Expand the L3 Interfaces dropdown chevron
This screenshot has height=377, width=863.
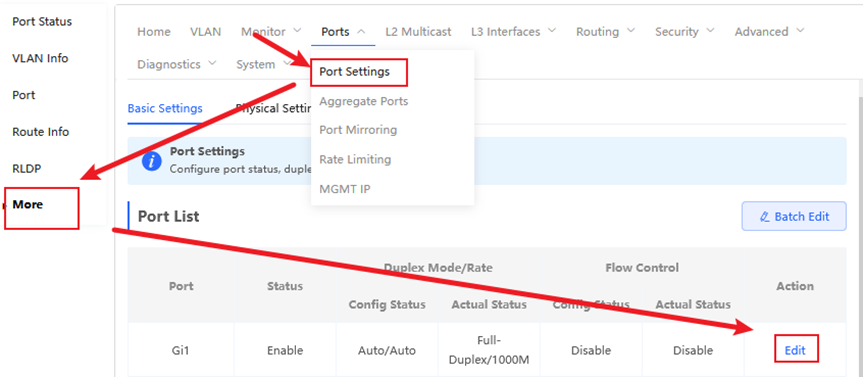pyautogui.click(x=551, y=31)
